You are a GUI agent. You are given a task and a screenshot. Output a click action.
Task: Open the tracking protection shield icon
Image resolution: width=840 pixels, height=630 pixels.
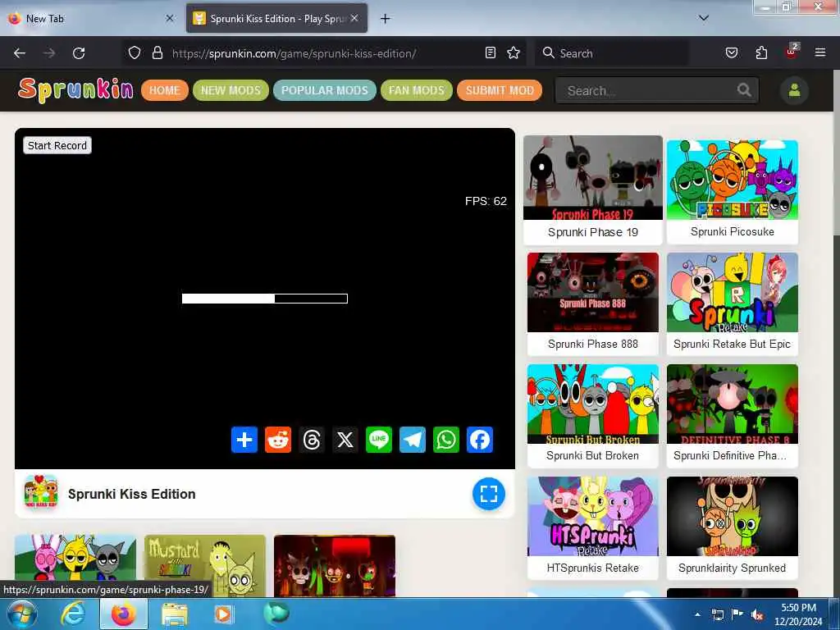135,52
